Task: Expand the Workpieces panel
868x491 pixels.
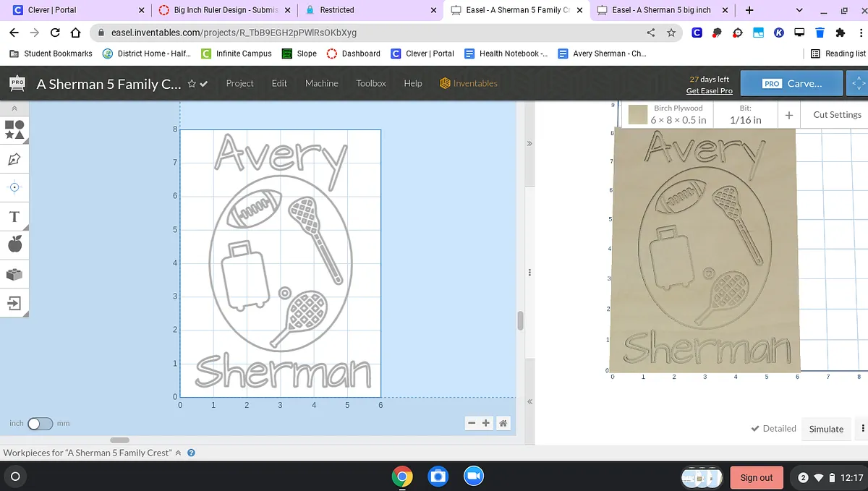Action: (179, 453)
